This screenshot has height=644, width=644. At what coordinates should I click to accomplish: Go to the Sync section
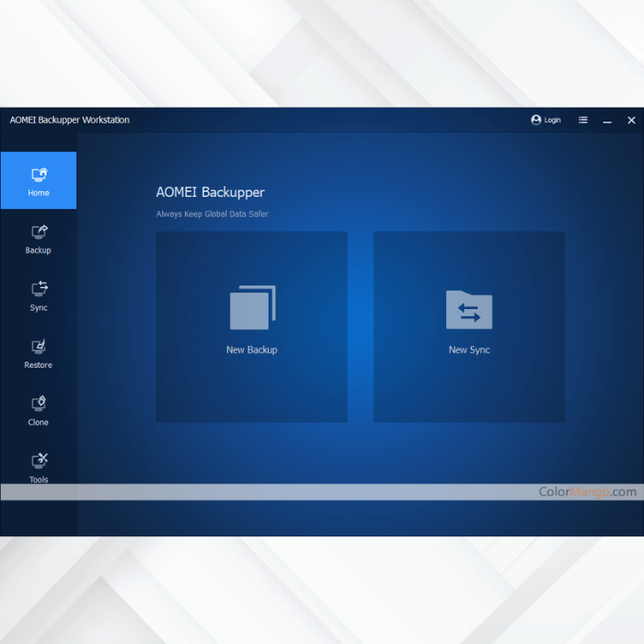pos(39,296)
